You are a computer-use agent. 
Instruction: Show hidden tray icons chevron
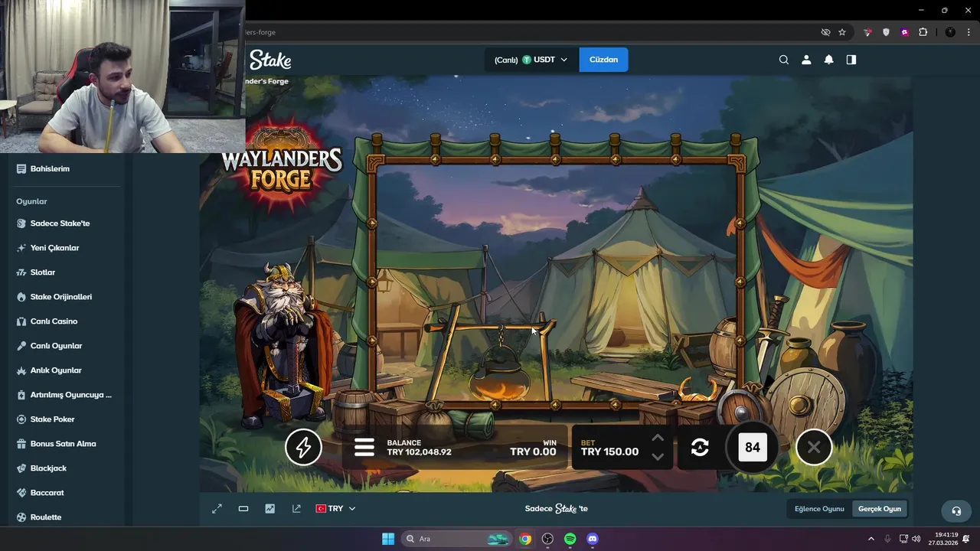[x=871, y=539]
